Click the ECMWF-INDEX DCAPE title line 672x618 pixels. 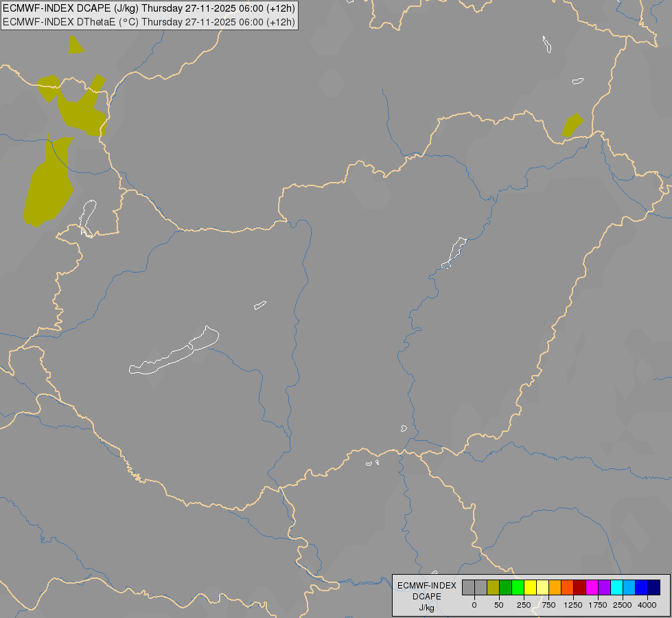point(149,8)
